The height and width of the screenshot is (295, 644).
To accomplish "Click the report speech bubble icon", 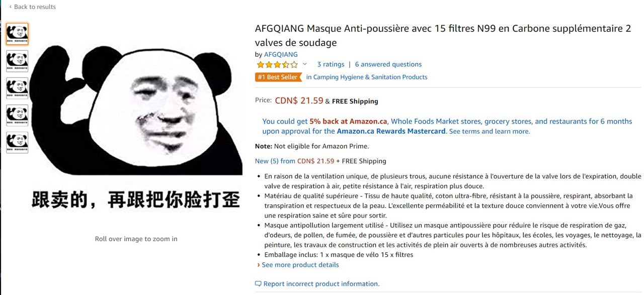I will 258,284.
